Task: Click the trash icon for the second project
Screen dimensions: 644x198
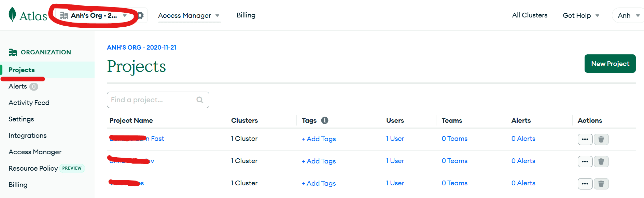Action: (601, 161)
